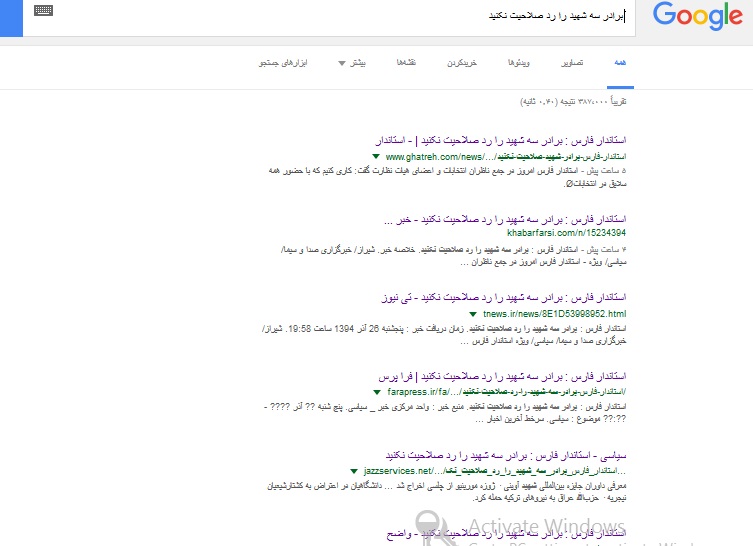Screen dimensions: 753x546
Task: Expand the بیشتر (More) dropdown
Action: click(352, 63)
